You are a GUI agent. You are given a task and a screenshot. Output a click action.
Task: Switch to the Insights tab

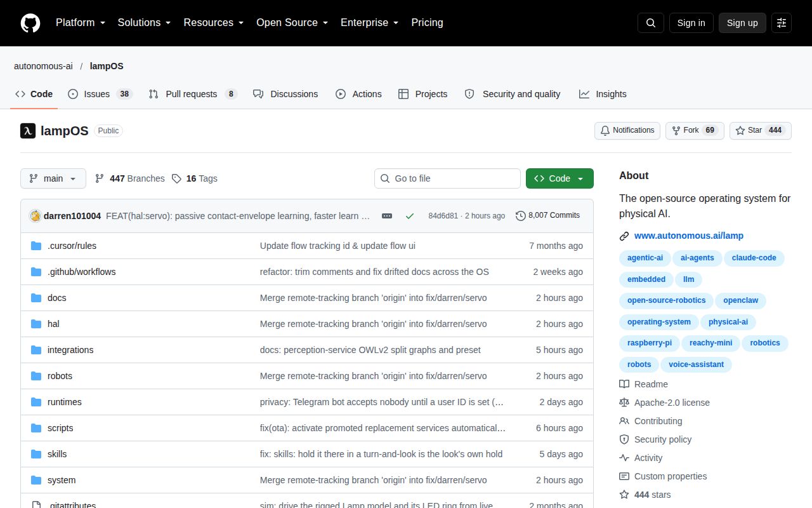coord(603,94)
